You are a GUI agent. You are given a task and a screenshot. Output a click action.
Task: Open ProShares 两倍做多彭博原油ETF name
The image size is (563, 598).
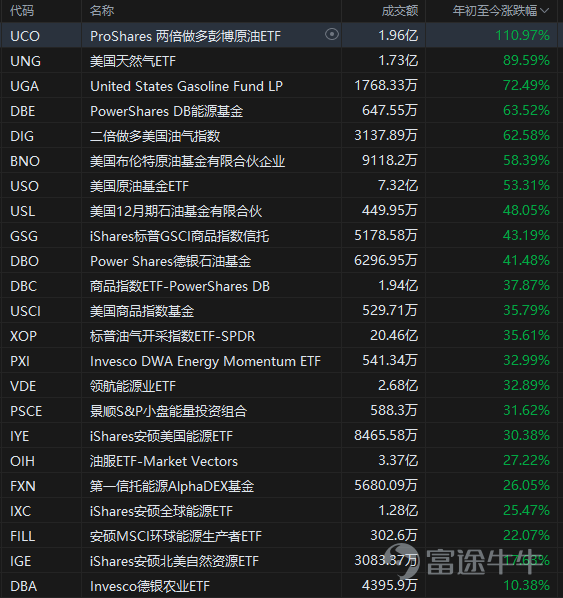tap(185, 36)
